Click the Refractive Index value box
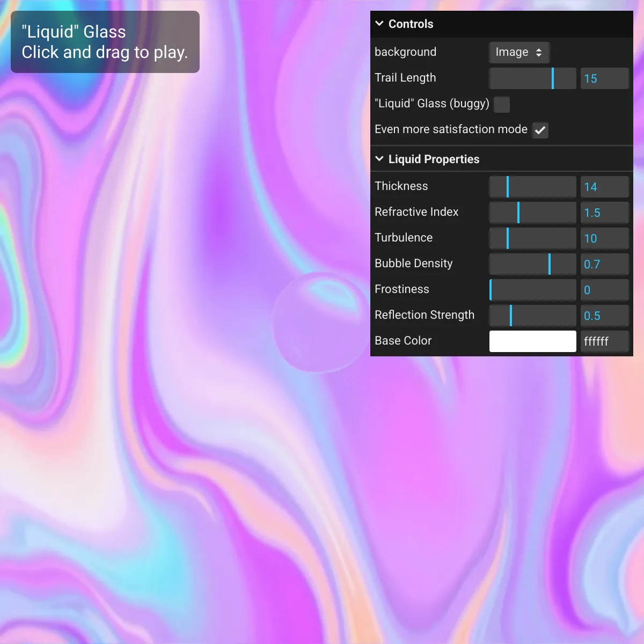The width and height of the screenshot is (644, 644). [604, 213]
